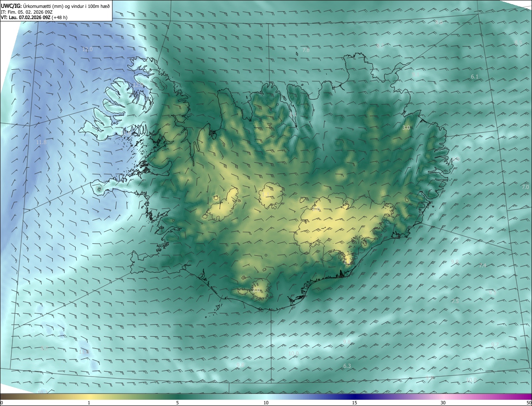
Task: Click the colorbar tick label 5
Action: (177, 403)
